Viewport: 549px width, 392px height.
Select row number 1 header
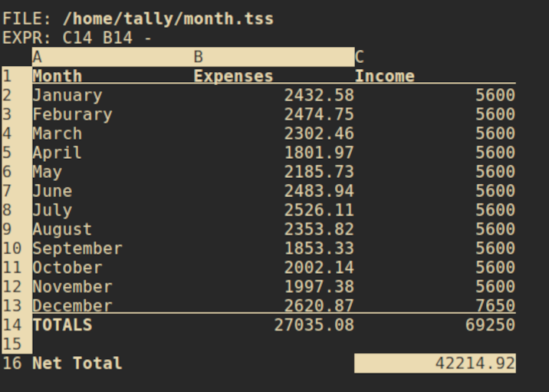point(17,76)
